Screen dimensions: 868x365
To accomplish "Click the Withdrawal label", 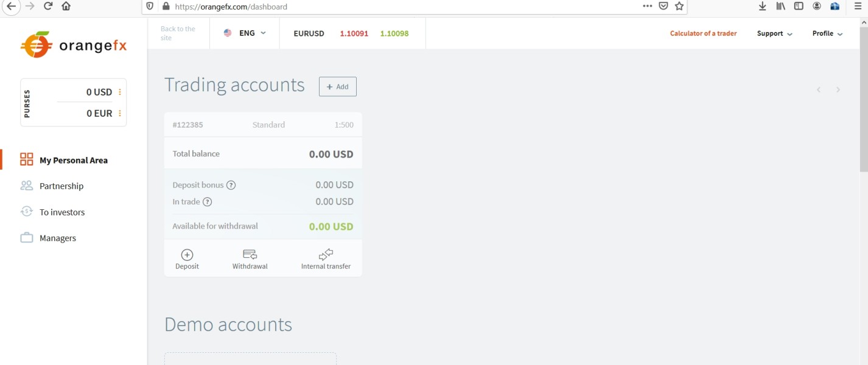I will tap(250, 266).
